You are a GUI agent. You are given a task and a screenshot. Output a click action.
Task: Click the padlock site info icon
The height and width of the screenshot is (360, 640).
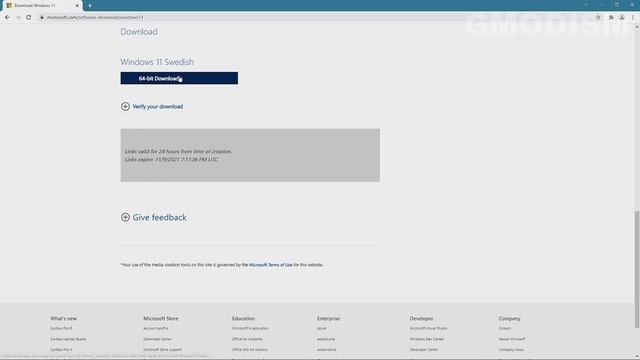click(42, 18)
